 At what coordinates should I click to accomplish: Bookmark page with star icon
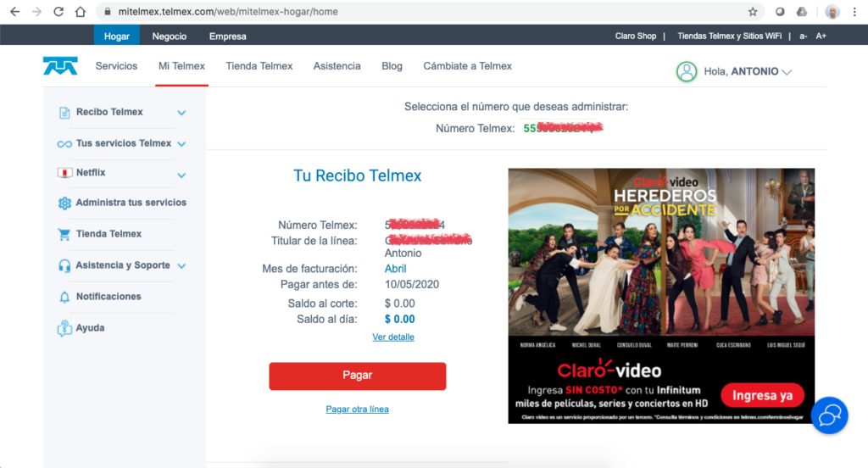pos(753,12)
